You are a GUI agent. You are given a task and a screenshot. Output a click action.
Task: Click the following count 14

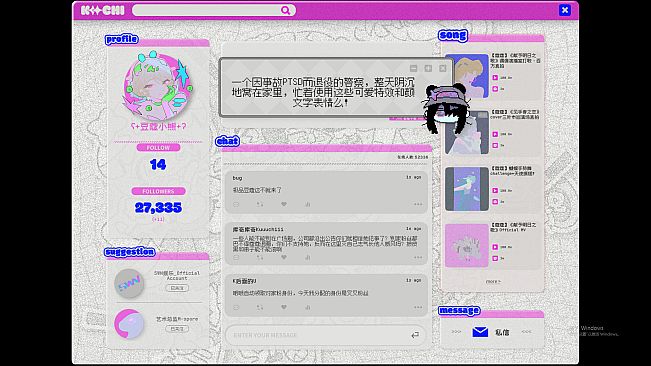tap(158, 165)
